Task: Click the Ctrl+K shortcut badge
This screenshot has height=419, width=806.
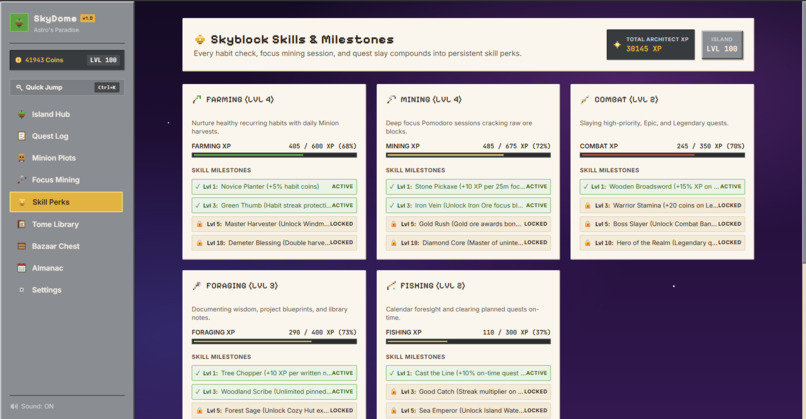Action: (x=107, y=87)
